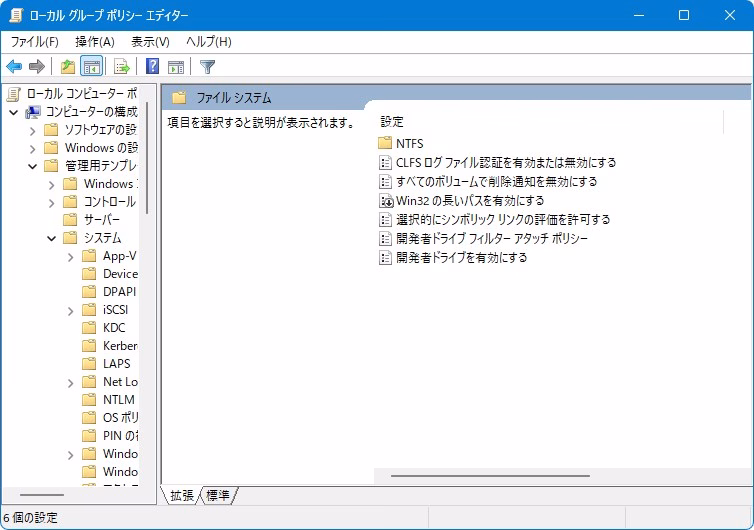
Task: Switch to the 標準 tab
Action: tap(218, 496)
